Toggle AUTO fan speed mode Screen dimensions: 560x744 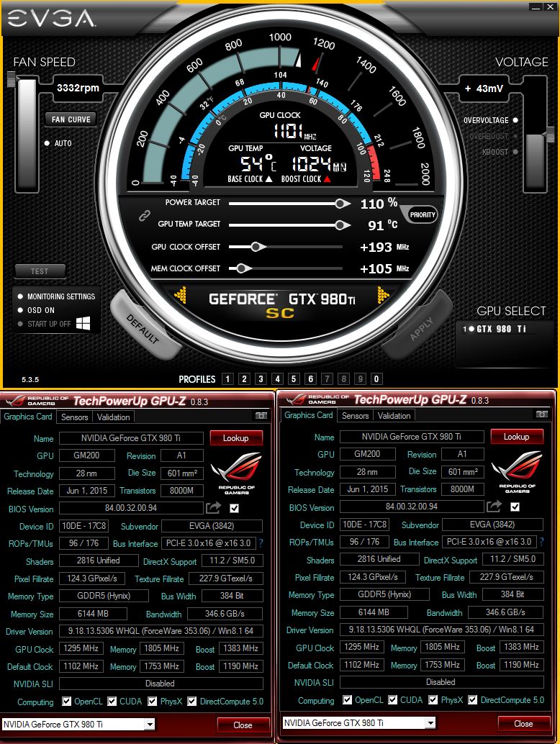tap(47, 142)
